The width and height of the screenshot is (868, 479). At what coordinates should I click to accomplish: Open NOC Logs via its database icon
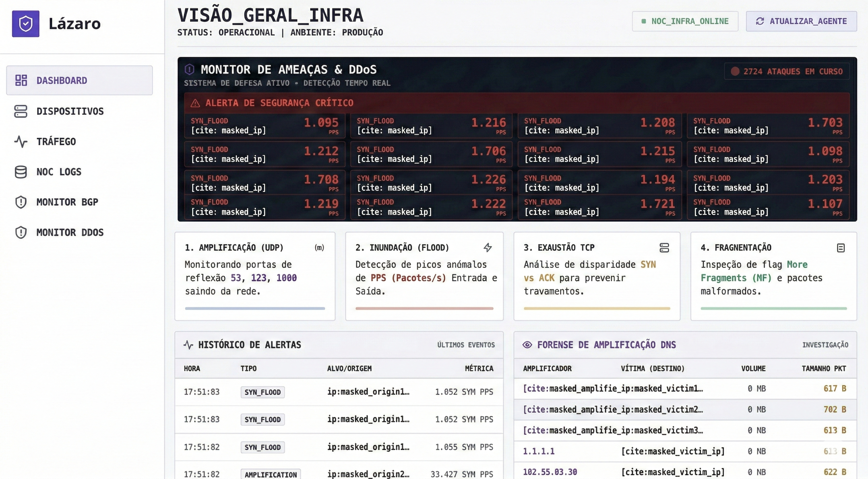click(x=21, y=172)
